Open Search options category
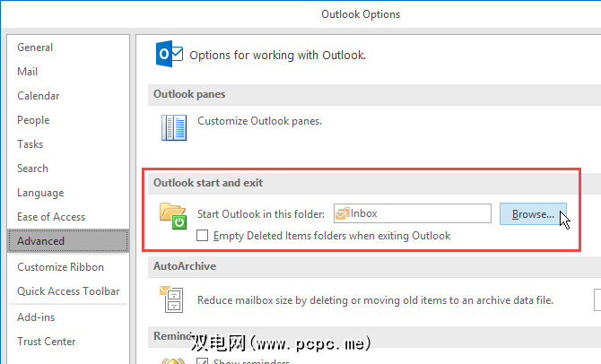This screenshot has width=601, height=364. [32, 169]
